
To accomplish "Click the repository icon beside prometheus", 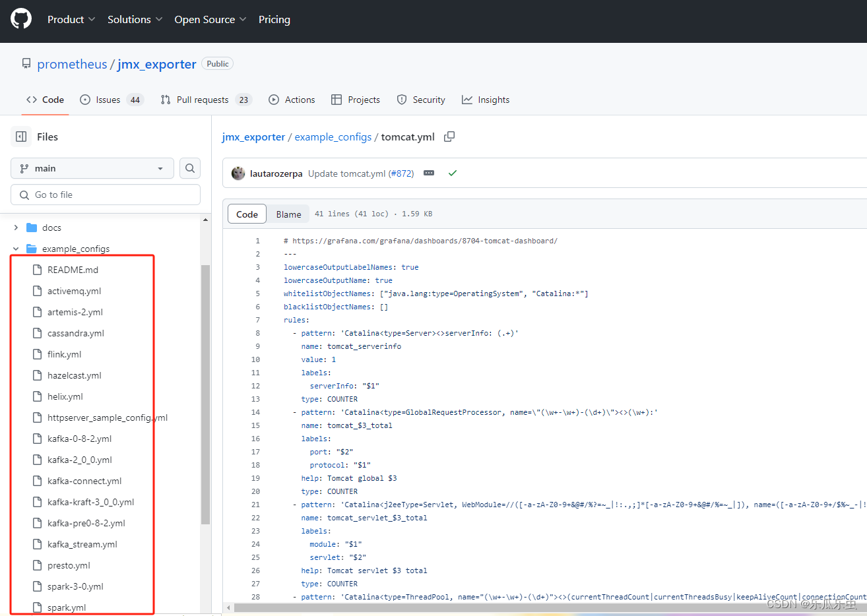I will [26, 63].
